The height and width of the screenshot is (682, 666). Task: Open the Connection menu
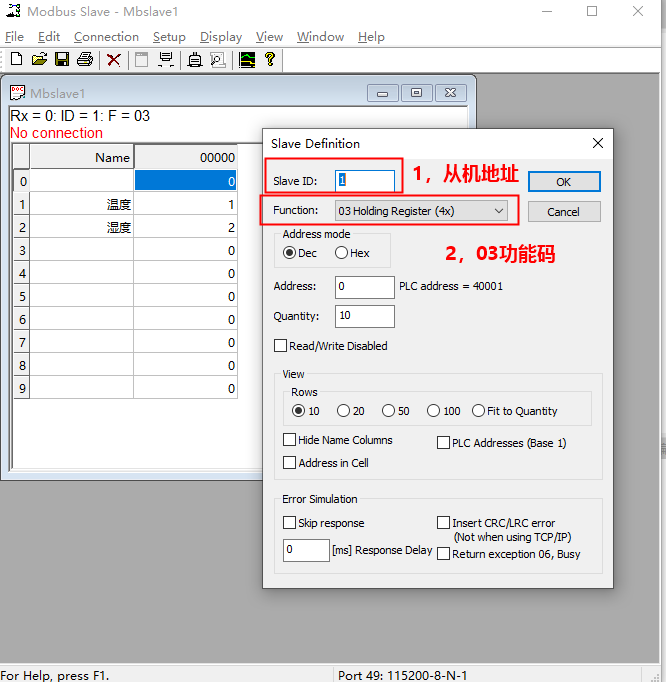point(106,37)
